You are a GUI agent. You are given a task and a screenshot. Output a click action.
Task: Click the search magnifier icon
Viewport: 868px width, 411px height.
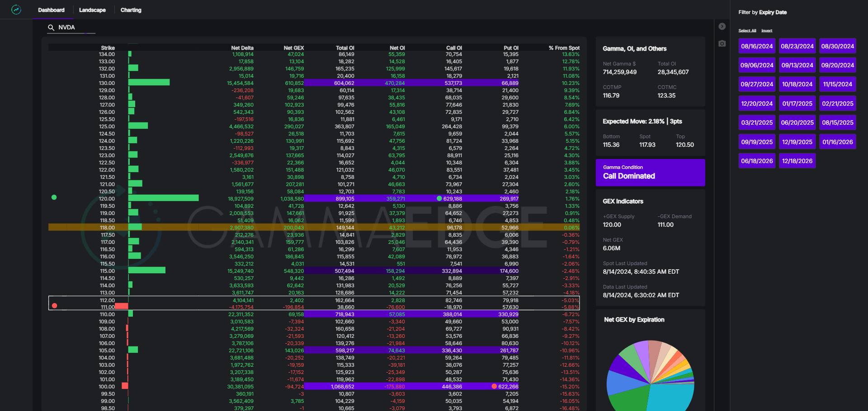tap(51, 28)
